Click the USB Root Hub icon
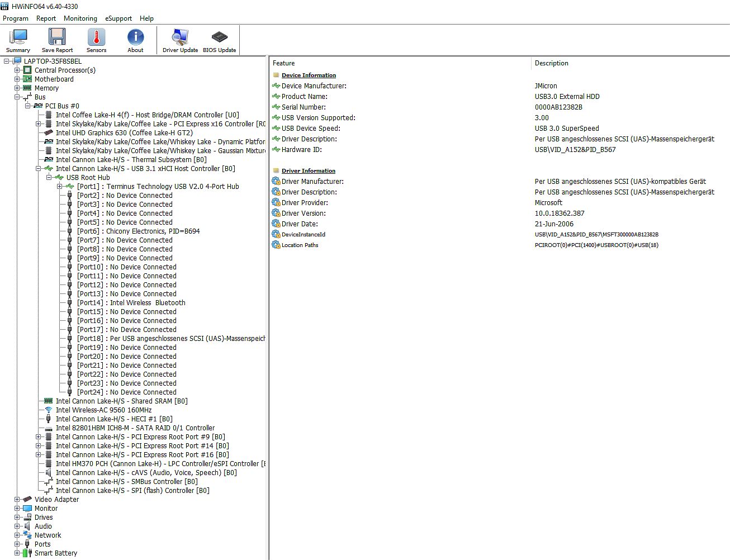 pos(59,178)
